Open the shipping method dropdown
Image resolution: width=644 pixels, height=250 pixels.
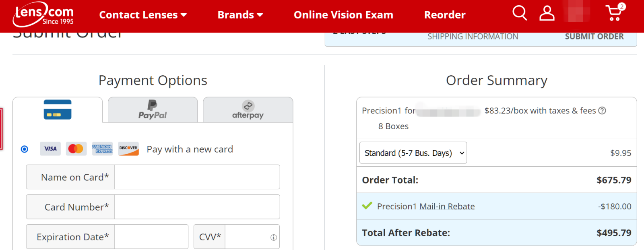point(413,153)
